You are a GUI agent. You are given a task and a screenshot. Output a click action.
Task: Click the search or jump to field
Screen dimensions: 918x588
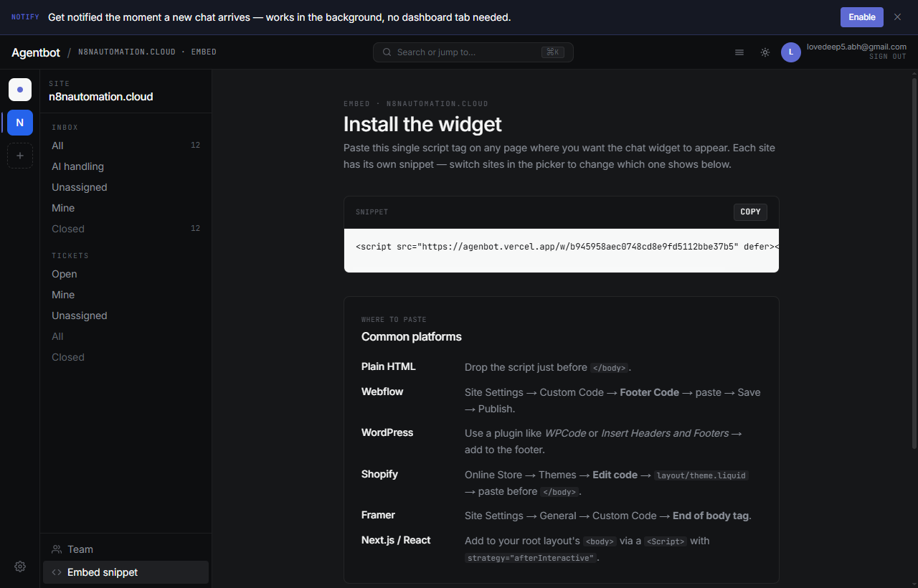point(473,52)
